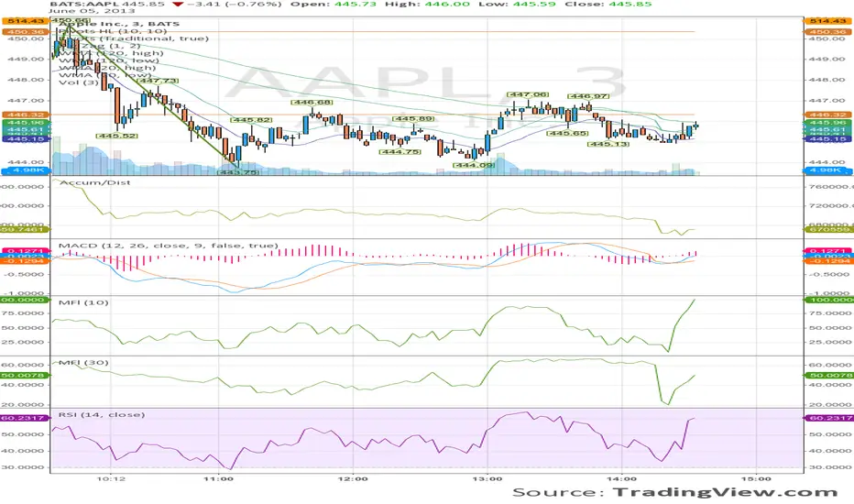The width and height of the screenshot is (854, 504).
Task: Click the BATS:AAPL 445.85 symbol header
Action: click(107, 4)
